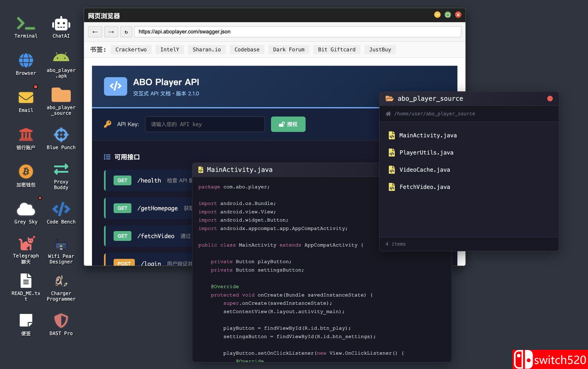Reload the page with the refresh button

[x=126, y=32]
